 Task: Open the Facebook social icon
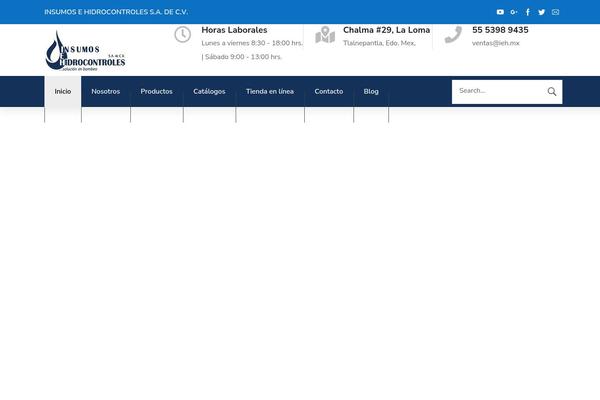pyautogui.click(x=528, y=12)
